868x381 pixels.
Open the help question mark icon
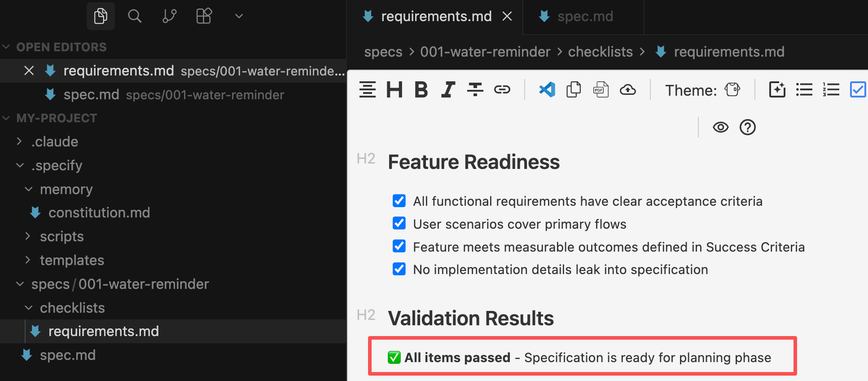click(747, 128)
